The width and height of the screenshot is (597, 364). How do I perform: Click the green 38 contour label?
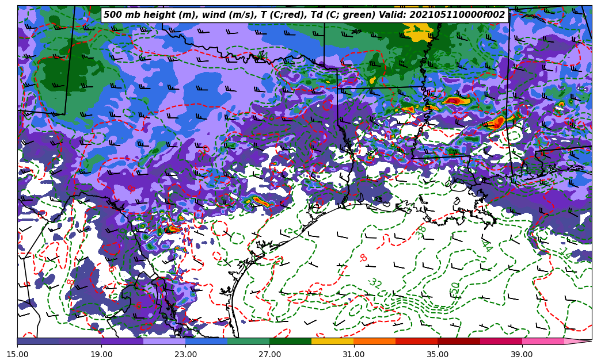coord(421,230)
